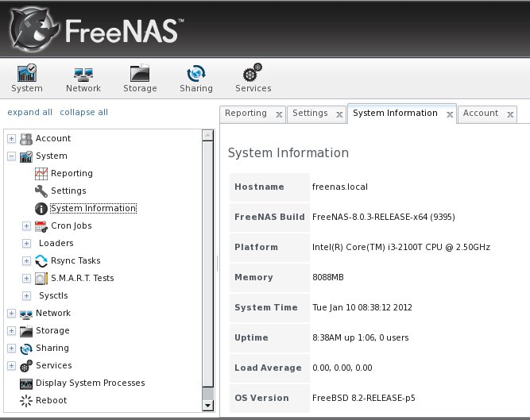Click the Intel Core i3-2100T platform value
The height and width of the screenshot is (420, 530).
[401, 247]
